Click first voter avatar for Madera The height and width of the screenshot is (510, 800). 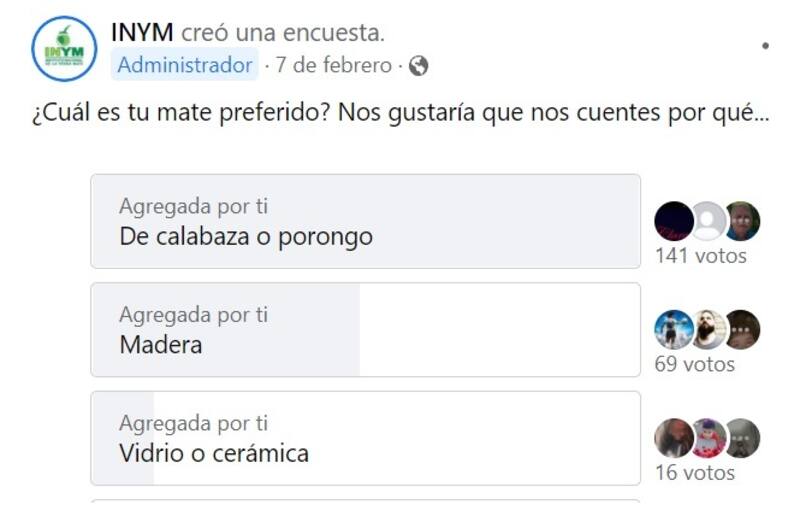(674, 329)
